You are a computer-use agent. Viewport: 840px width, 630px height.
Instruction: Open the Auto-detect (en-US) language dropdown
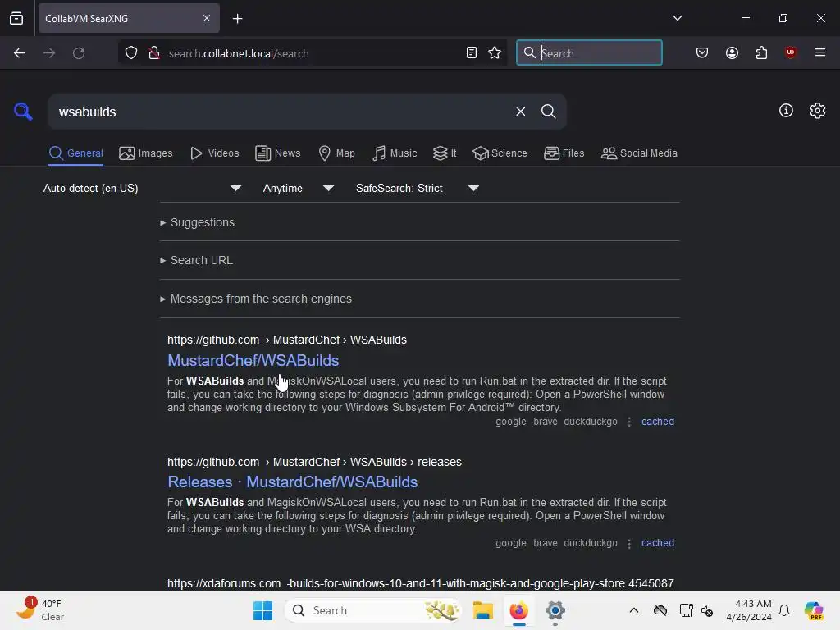click(x=142, y=189)
